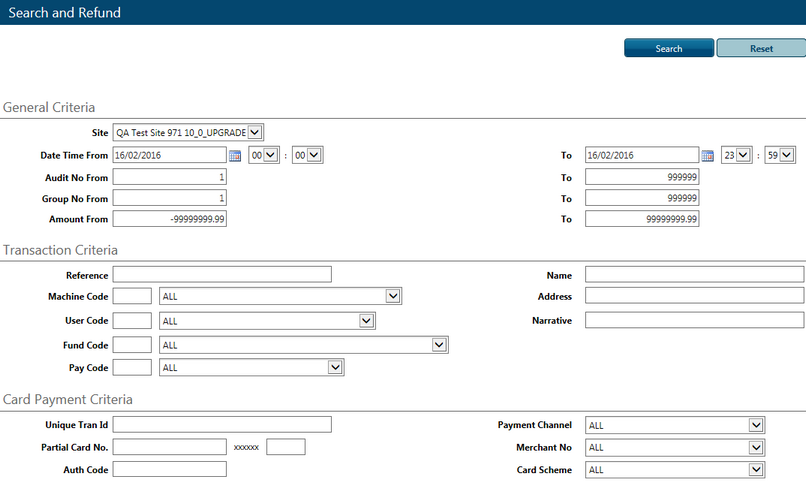Click the Reset button
Screen dimensions: 806x486
(x=761, y=49)
